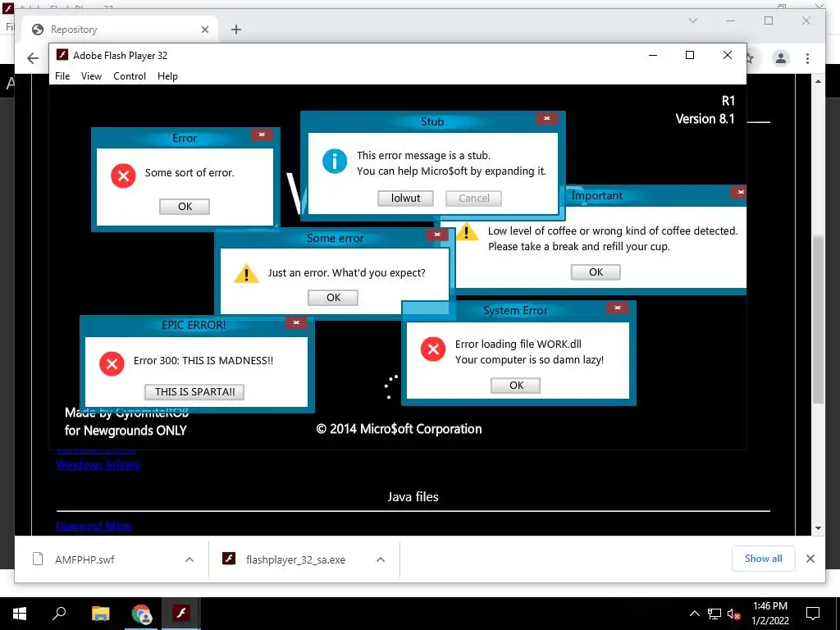Open the Windows Start menu
The image size is (840, 630).
coord(20,614)
